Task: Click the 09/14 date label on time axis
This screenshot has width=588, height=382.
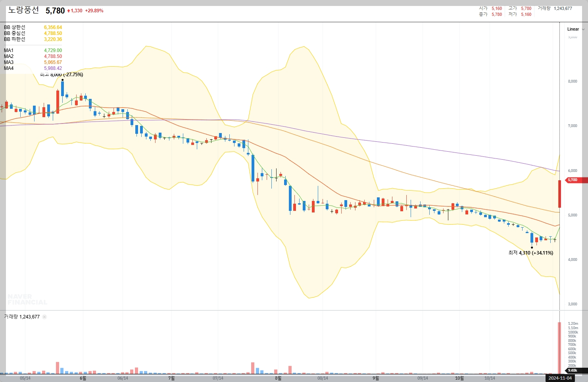Action: pyautogui.click(x=423, y=378)
